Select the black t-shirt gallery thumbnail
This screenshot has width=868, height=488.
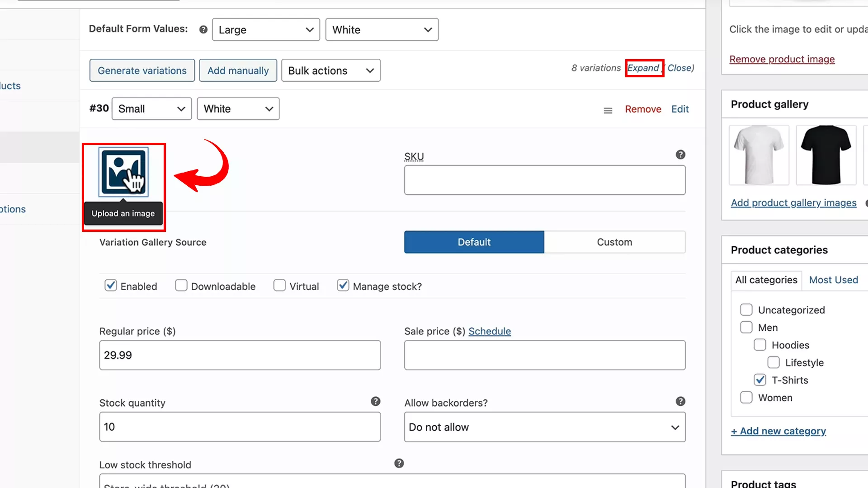pyautogui.click(x=826, y=155)
